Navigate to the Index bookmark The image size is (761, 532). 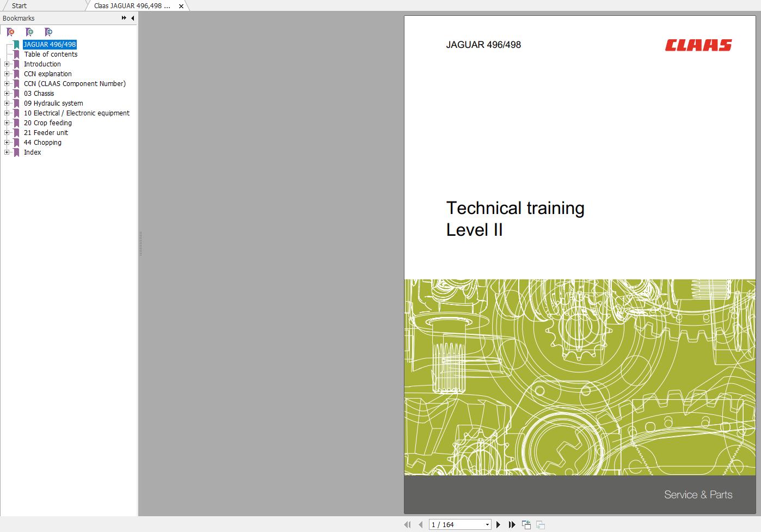[32, 152]
